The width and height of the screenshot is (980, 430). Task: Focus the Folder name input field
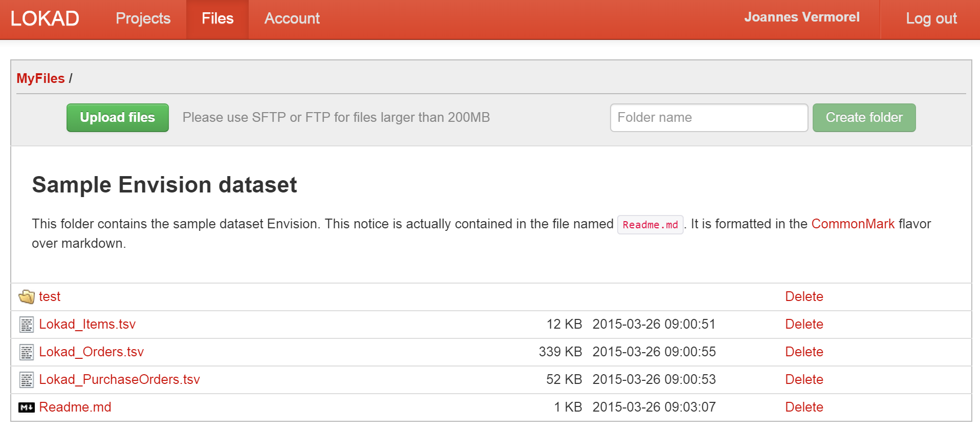coord(709,118)
